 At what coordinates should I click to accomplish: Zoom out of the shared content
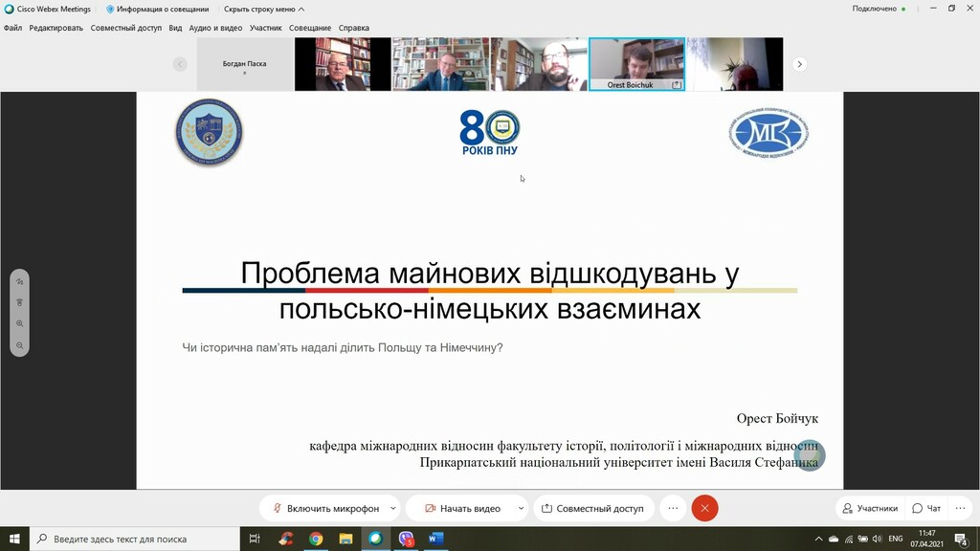point(19,345)
